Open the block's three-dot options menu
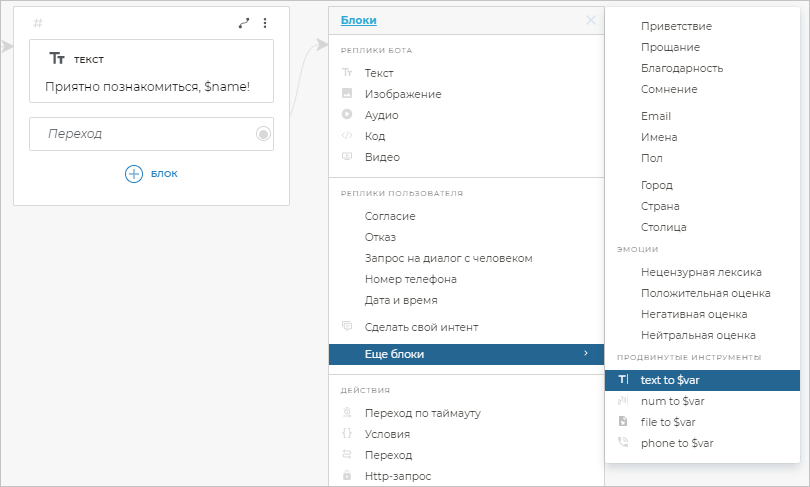Viewport: 810px width, 487px height. 265,23
